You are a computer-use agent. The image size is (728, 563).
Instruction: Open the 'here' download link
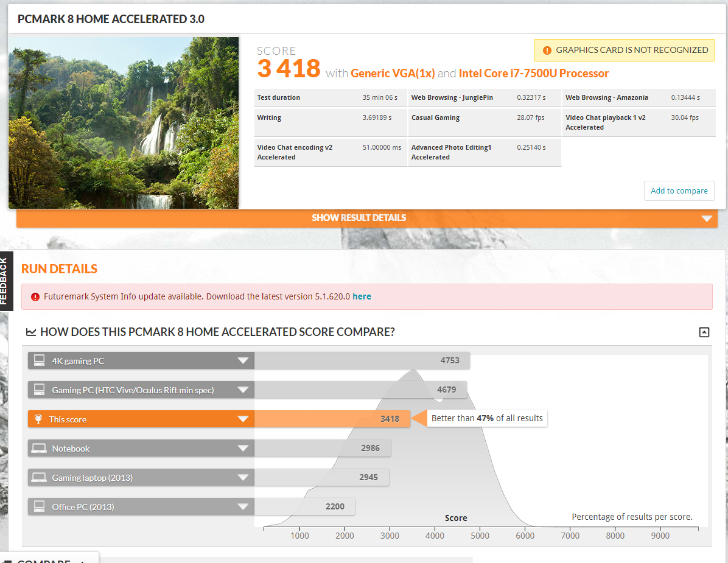tap(362, 296)
